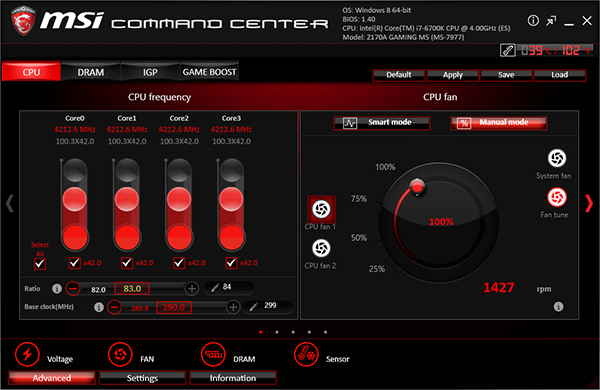Screen dimensions: 600x390
Task: Enable Smart mode for CPU fan
Action: click(x=382, y=123)
